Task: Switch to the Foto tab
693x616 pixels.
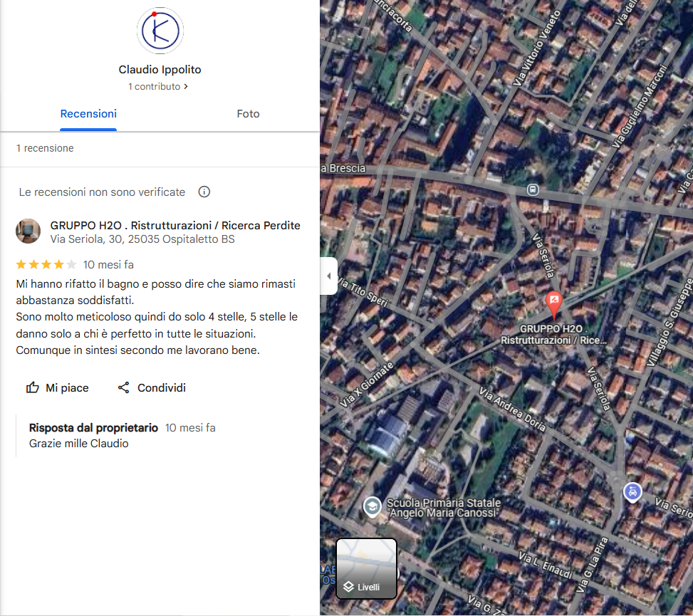Action: 248,114
